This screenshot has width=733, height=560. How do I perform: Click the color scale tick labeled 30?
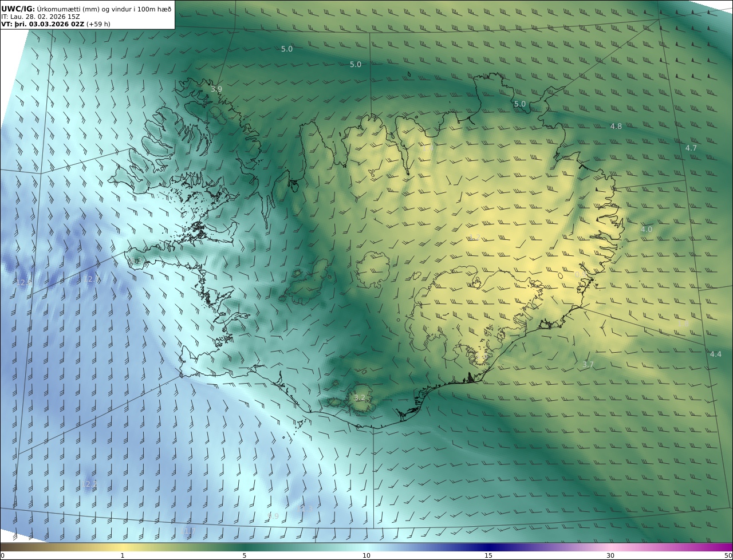tap(610, 555)
